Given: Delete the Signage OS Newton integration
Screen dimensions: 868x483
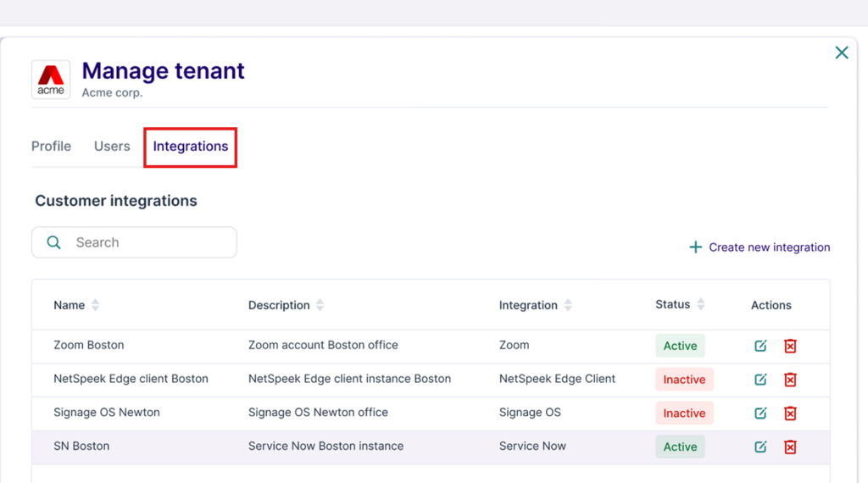Looking at the screenshot, I should (790, 413).
